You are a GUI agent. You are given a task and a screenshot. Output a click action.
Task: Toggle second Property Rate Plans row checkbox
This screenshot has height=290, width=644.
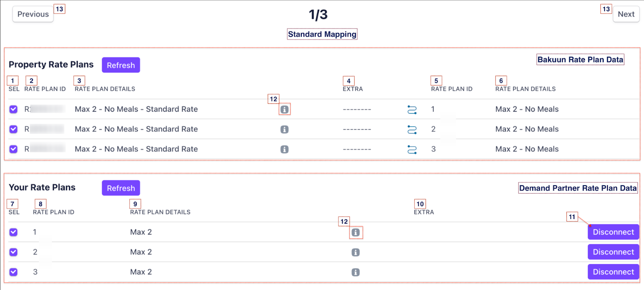coord(13,129)
